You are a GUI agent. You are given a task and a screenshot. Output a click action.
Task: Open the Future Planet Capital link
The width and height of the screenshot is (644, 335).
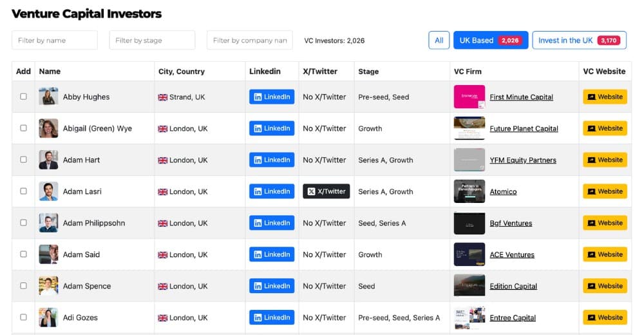click(x=524, y=129)
